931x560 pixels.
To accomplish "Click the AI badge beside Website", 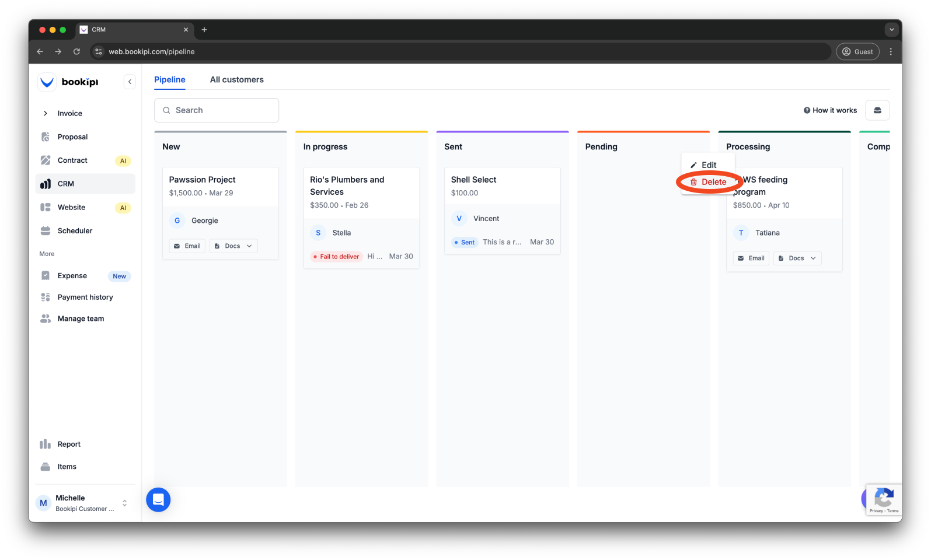I will (x=123, y=208).
